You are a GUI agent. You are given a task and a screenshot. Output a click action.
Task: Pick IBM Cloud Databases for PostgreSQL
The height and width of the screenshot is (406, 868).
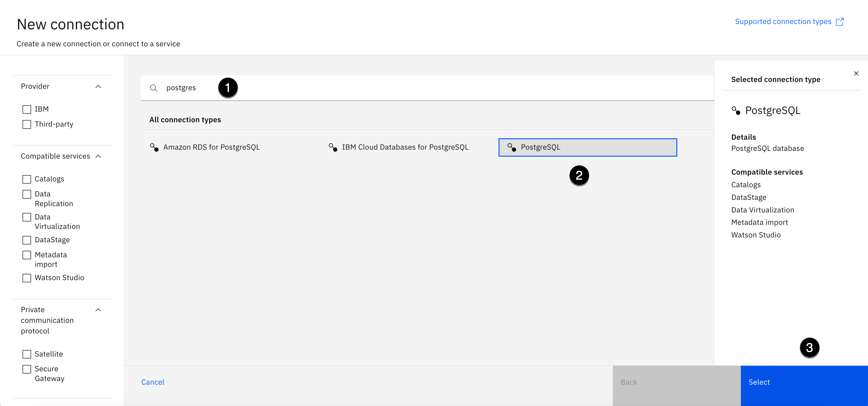[405, 147]
